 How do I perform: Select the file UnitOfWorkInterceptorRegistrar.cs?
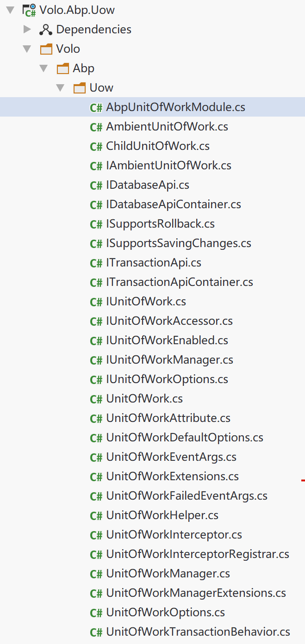(198, 554)
